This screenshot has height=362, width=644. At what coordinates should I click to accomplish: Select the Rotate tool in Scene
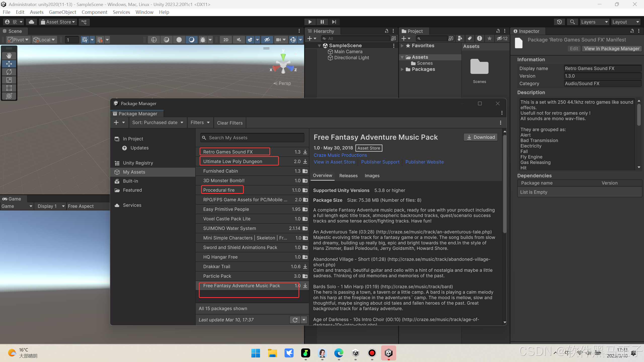(x=9, y=72)
